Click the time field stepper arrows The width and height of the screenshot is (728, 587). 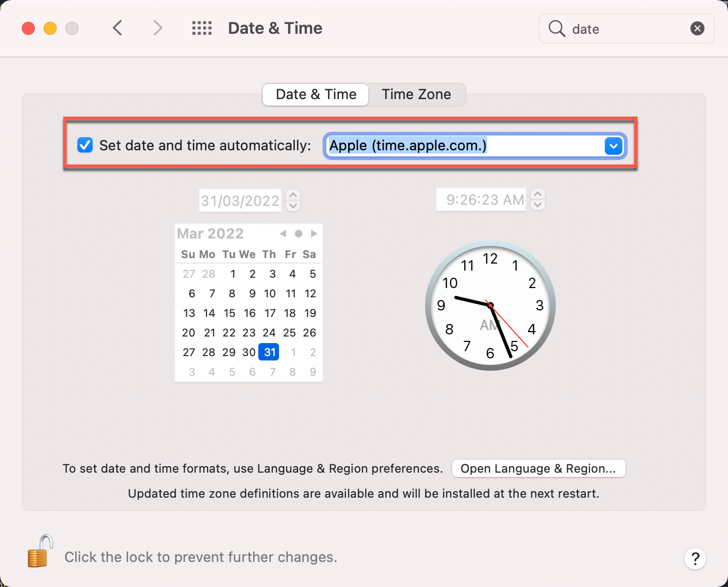click(538, 199)
